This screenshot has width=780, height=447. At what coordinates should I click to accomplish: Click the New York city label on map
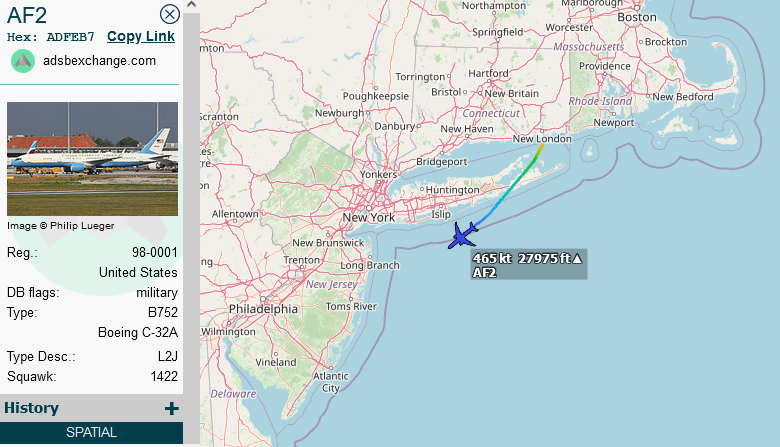click(369, 217)
